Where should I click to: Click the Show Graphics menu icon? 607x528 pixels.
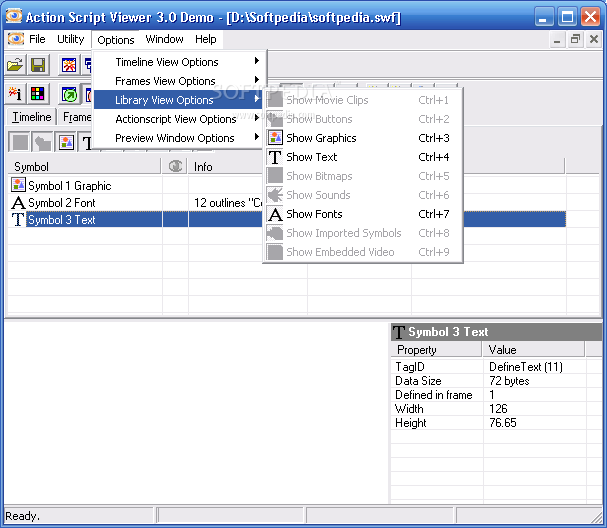[x=275, y=138]
